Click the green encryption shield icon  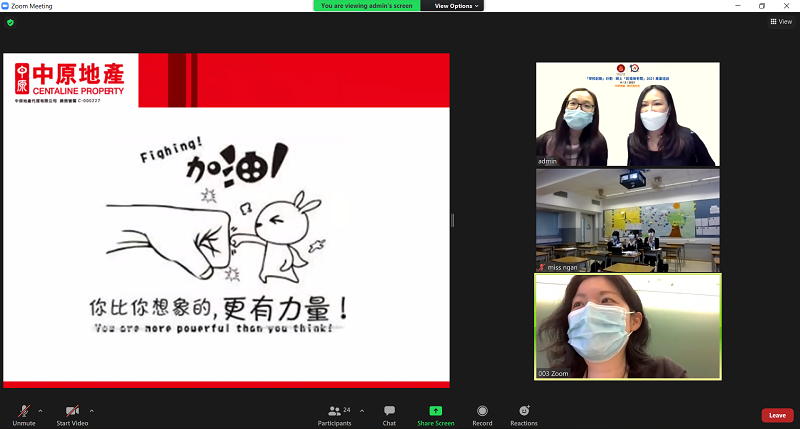[x=10, y=22]
